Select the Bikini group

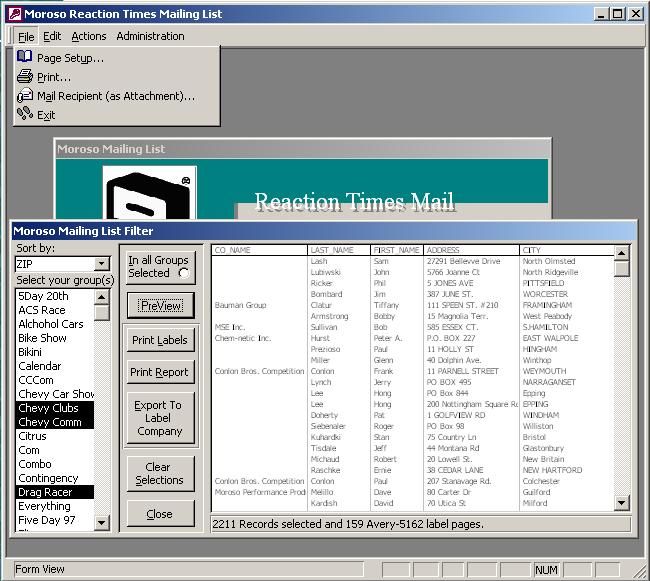tap(56, 352)
